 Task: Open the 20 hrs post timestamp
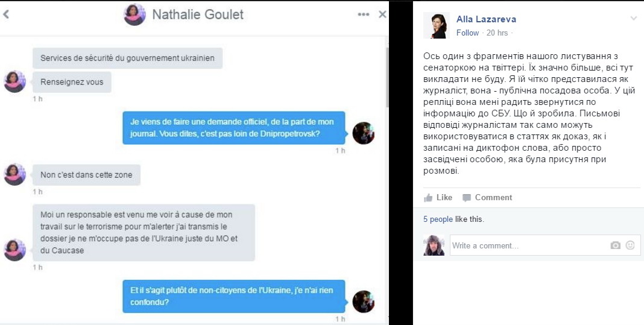click(497, 33)
